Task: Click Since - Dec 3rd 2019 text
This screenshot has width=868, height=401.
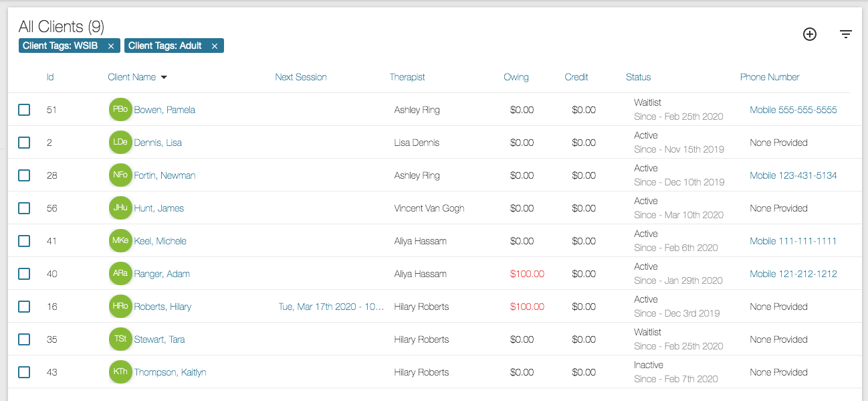Action: 676,313
